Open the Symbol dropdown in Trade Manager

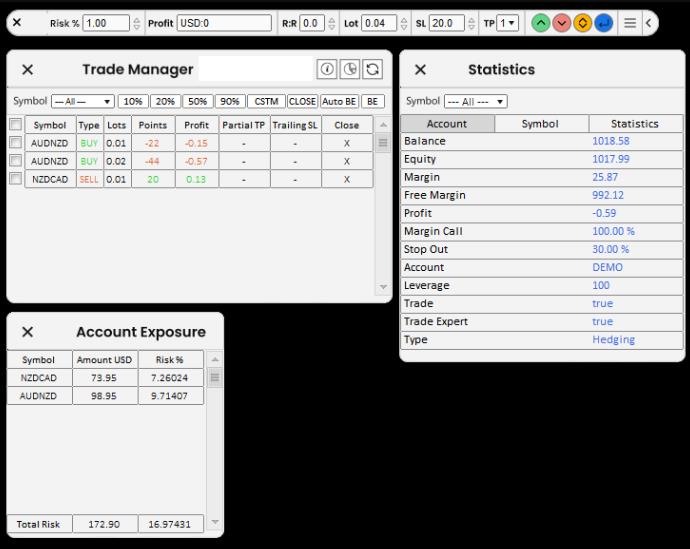click(x=83, y=101)
